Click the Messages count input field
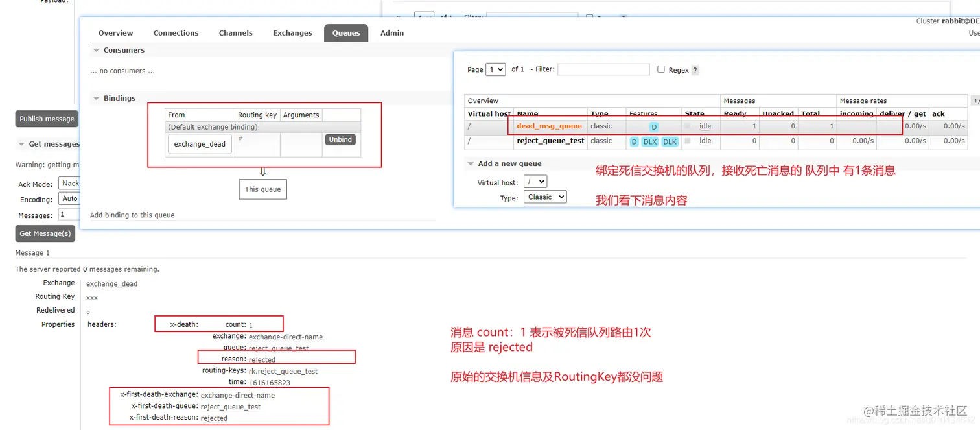The width and height of the screenshot is (980, 430). click(x=69, y=214)
